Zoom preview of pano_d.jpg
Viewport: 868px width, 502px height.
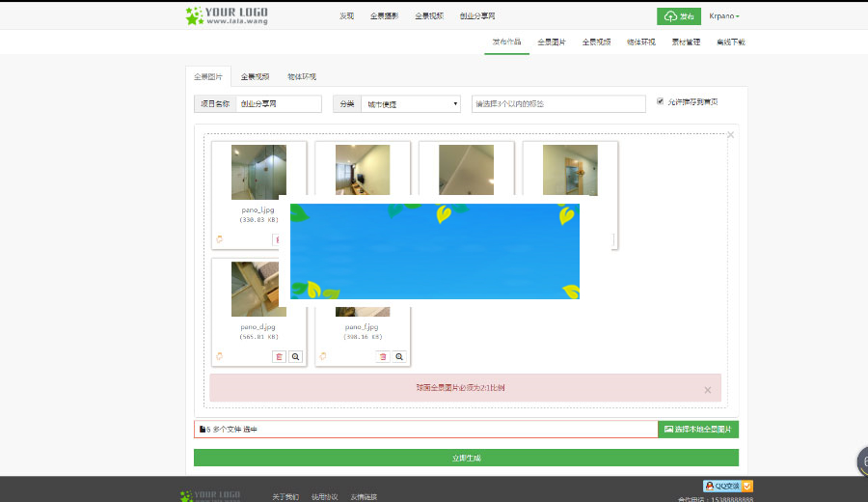click(295, 356)
